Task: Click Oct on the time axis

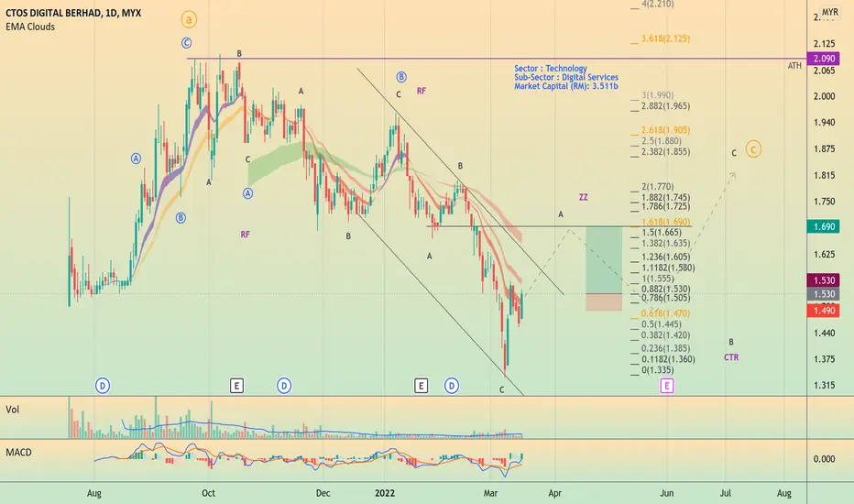Action: tap(208, 493)
